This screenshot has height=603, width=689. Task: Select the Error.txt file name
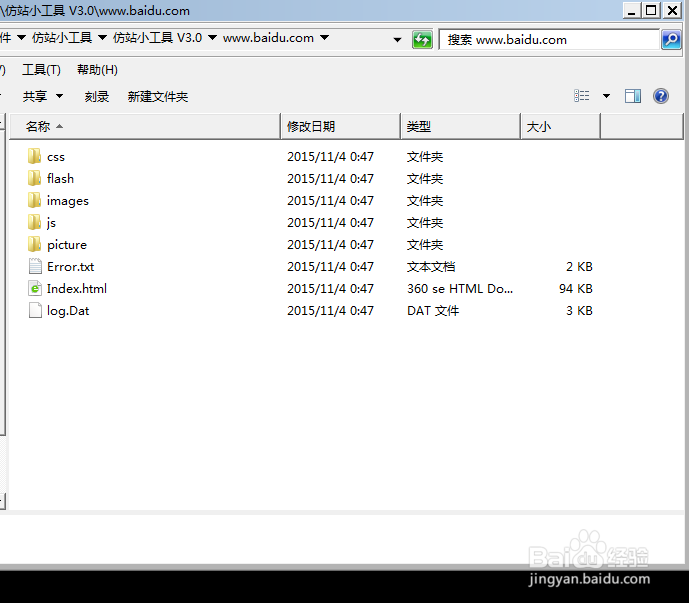coord(70,267)
